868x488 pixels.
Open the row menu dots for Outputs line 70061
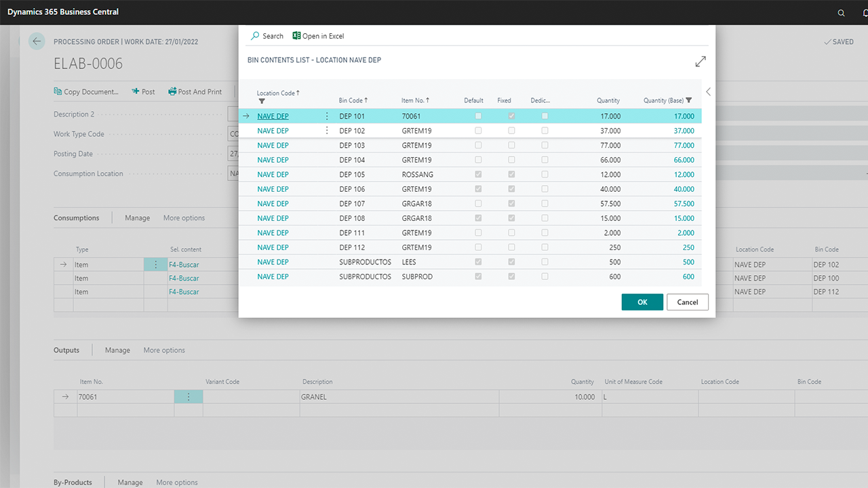pyautogui.click(x=189, y=397)
